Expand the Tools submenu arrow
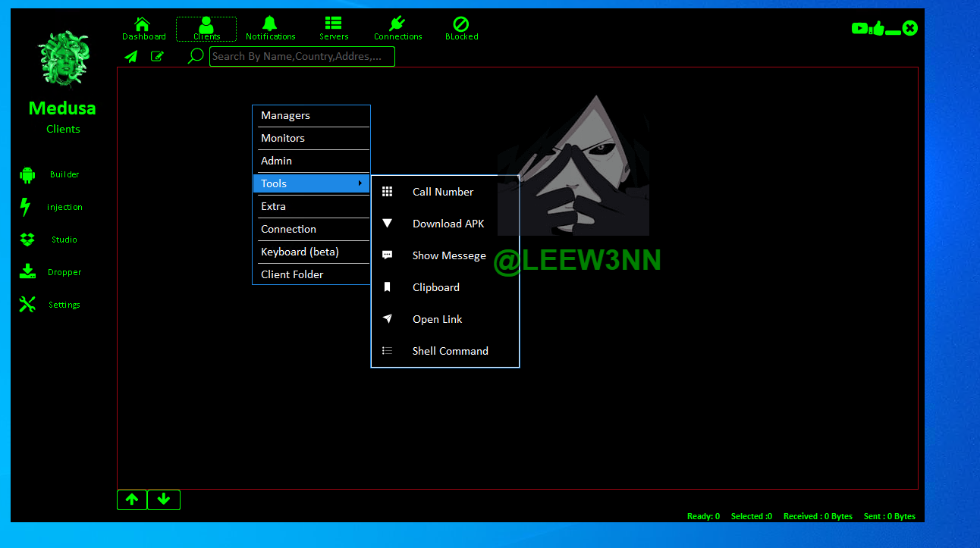980x548 pixels. [360, 183]
